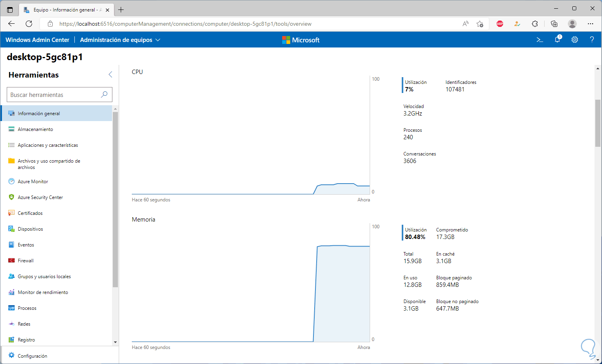The image size is (602, 364).
Task: Click the Windows Admin Center link
Action: (37, 40)
